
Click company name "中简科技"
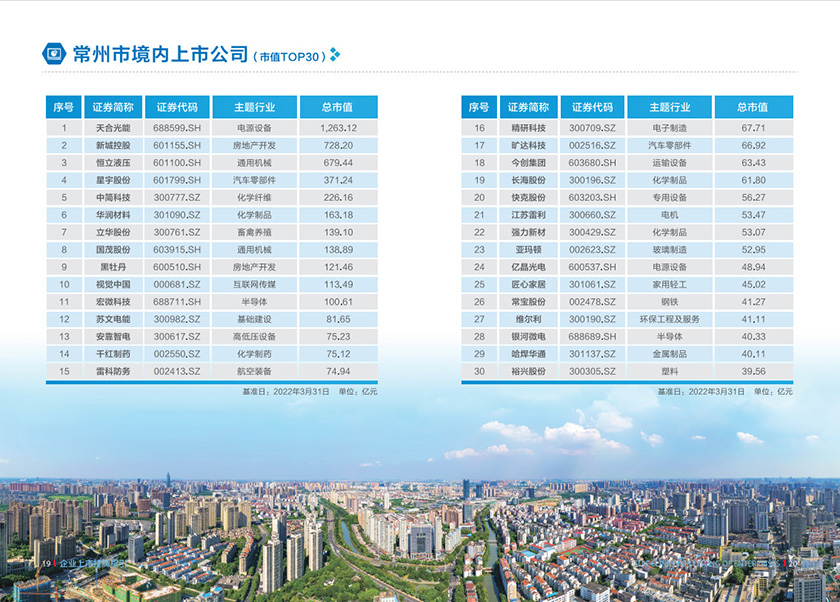(113, 198)
